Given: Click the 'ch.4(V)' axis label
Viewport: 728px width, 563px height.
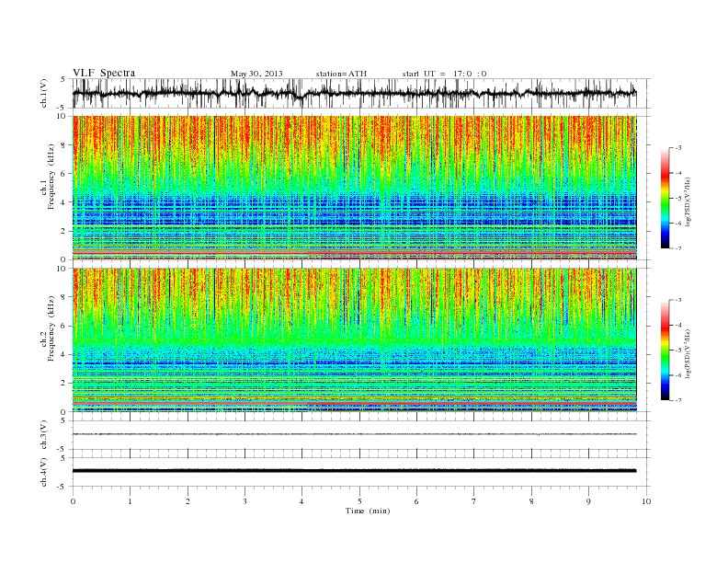Looking at the screenshot, I should (44, 472).
